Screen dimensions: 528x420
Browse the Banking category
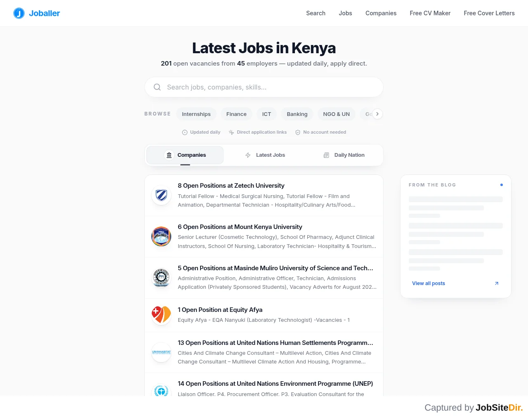click(297, 114)
